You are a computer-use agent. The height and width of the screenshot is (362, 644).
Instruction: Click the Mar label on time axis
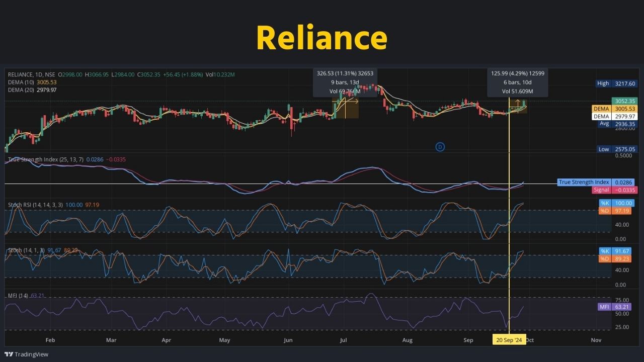[111, 340]
